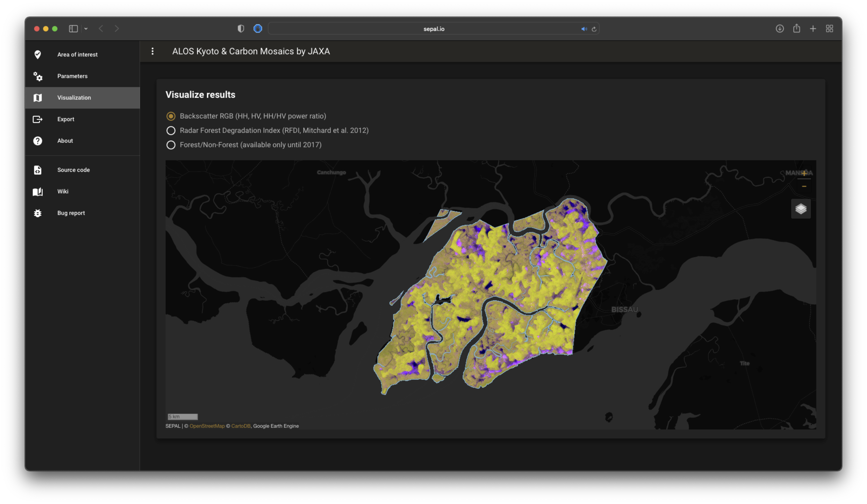Click the Bug report bug icon
Image resolution: width=867 pixels, height=504 pixels.
tap(37, 213)
